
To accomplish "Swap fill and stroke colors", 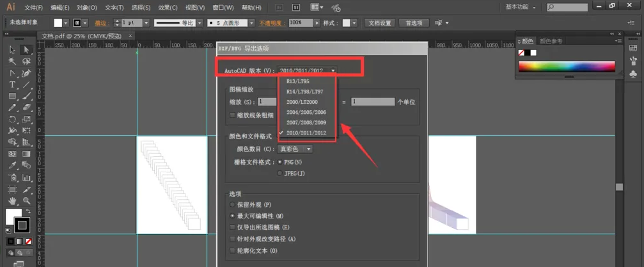I will pyautogui.click(x=28, y=211).
